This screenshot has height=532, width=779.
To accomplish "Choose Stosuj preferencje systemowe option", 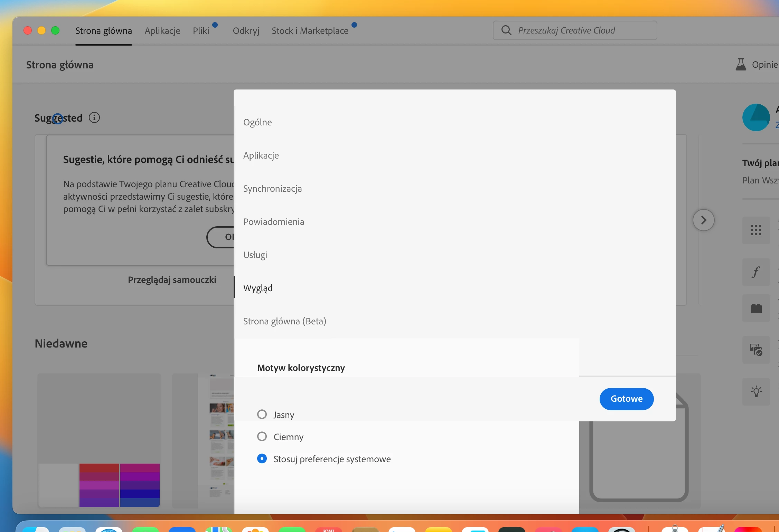I will click(262, 459).
